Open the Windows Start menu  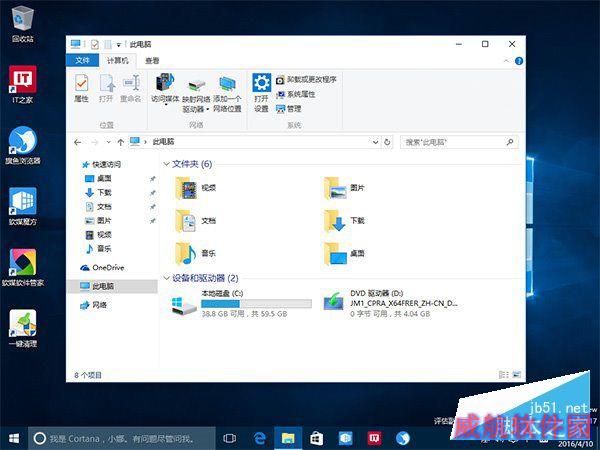[14, 439]
